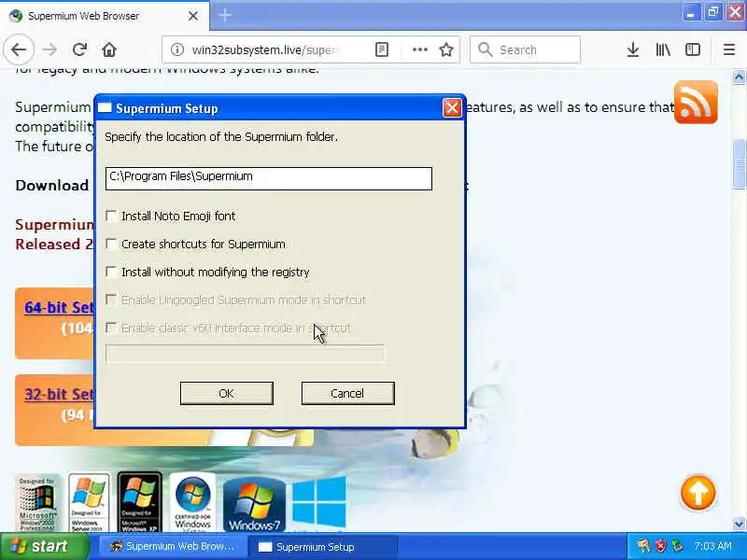
Task: Click the Windows 2000 Professional logo
Action: coord(37,503)
